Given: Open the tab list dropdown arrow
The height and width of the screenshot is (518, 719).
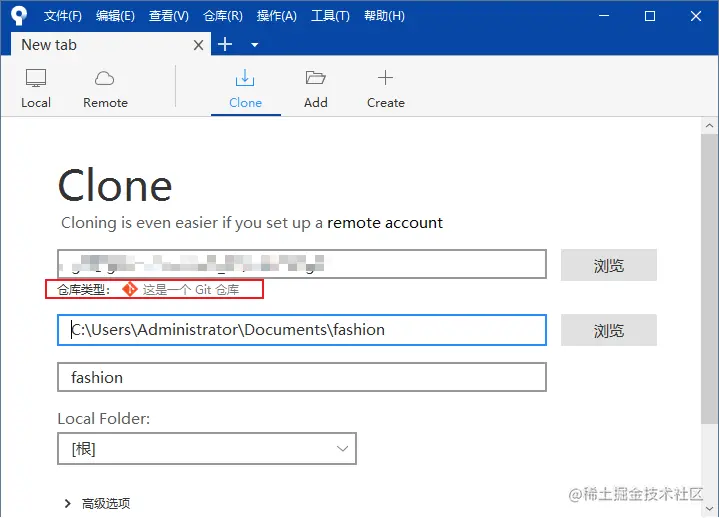Looking at the screenshot, I should (x=254, y=45).
